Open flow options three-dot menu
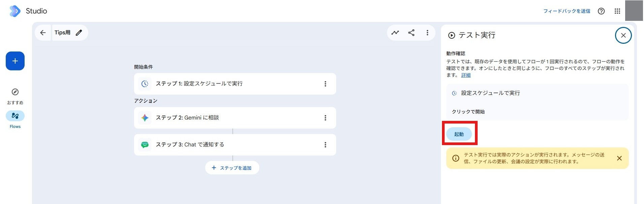 (427, 33)
